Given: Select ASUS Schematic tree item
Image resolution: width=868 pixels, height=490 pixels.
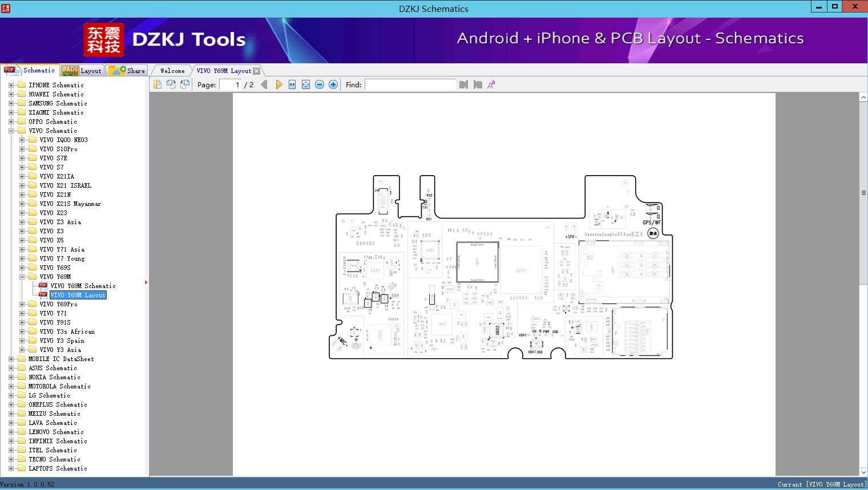Looking at the screenshot, I should tap(53, 368).
